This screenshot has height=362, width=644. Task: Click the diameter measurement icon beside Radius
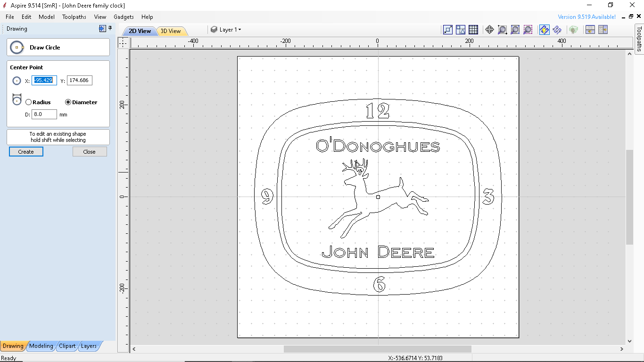tap(17, 99)
